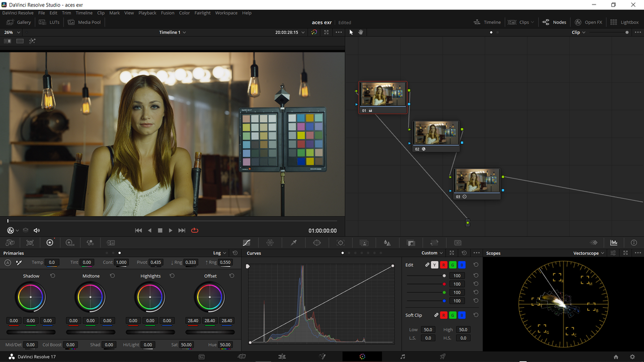Select node 02 thumbnail in node graph
644x362 pixels.
point(436,133)
